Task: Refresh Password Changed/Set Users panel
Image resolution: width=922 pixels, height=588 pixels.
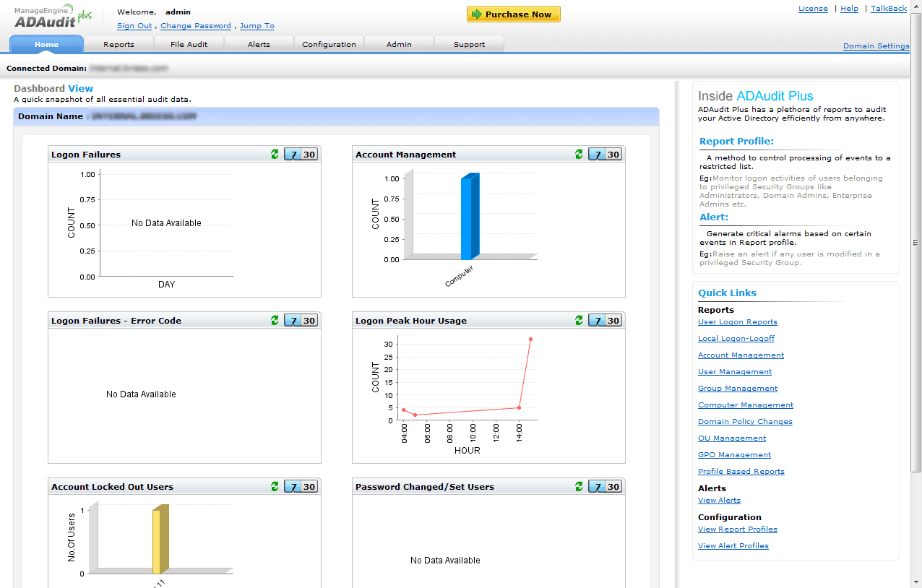Action: (x=579, y=487)
